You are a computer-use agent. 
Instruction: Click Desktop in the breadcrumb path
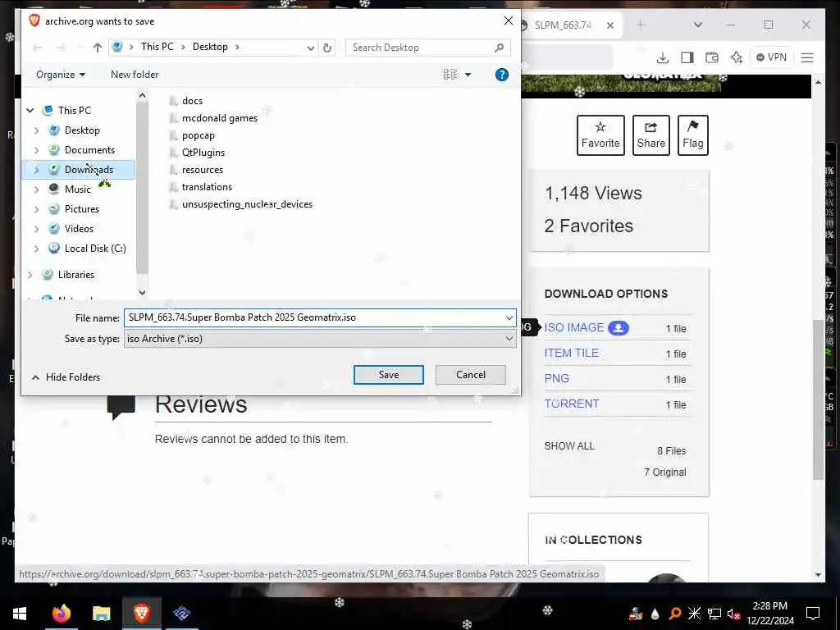coord(210,47)
